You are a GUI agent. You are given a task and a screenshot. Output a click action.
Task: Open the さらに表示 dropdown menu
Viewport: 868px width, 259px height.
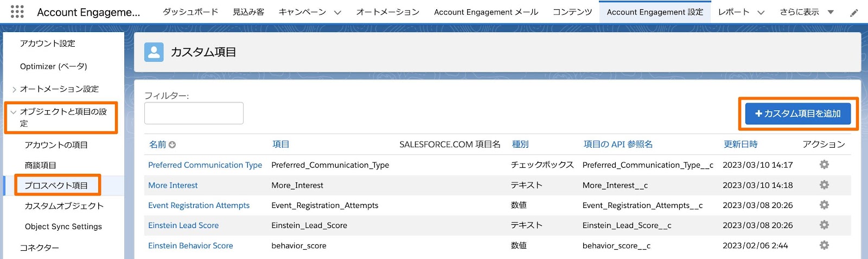(x=831, y=12)
